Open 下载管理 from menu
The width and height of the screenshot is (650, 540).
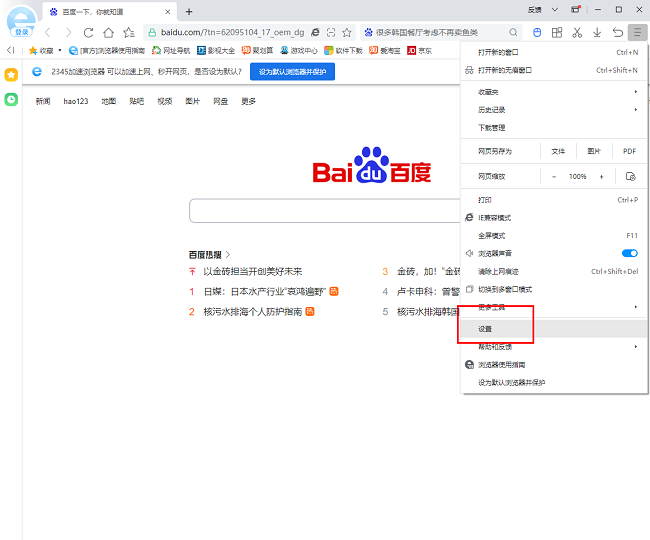tap(554, 128)
